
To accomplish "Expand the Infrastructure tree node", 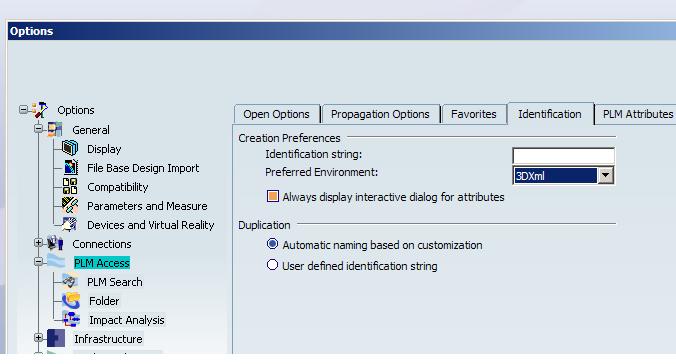I will tap(38, 338).
